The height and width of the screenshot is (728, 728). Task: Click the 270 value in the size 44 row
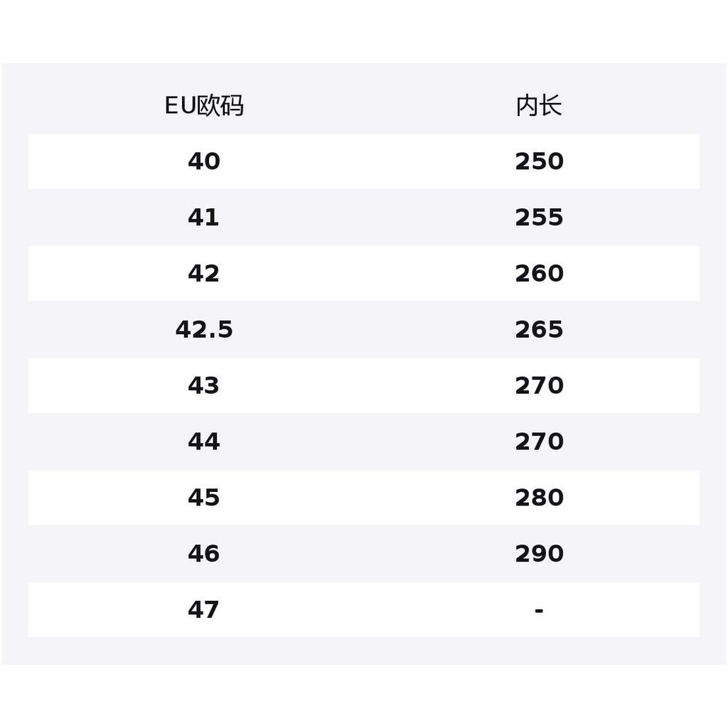(x=539, y=441)
